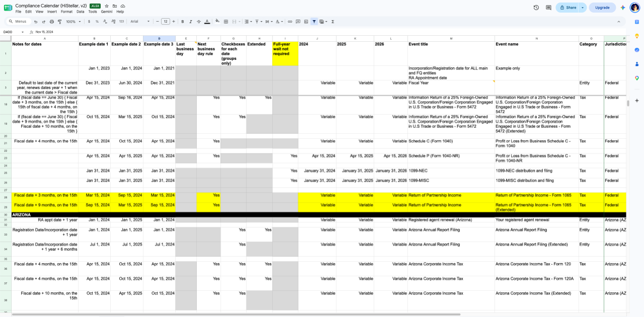Open the Arial font dropdown
644x317 pixels.
click(140, 22)
